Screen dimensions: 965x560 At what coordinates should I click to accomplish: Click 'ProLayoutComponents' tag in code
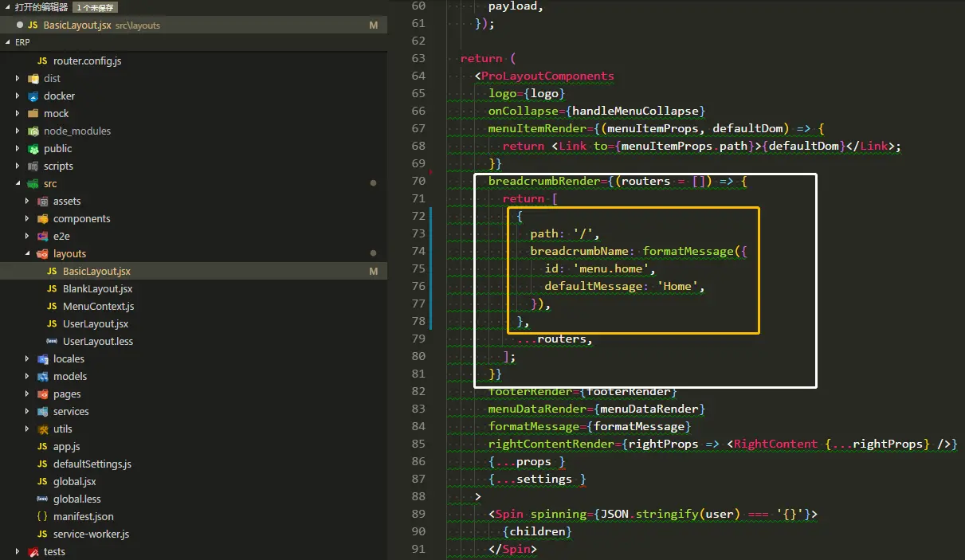pyautogui.click(x=548, y=76)
